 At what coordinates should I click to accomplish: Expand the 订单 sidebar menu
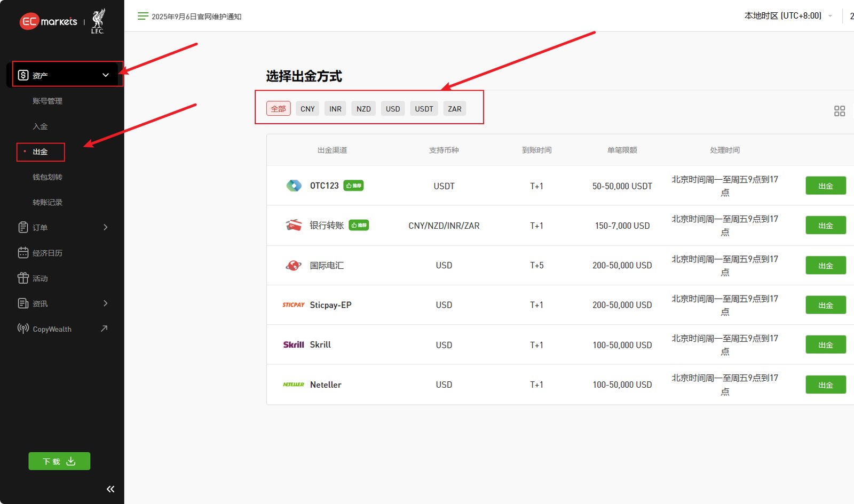pyautogui.click(x=105, y=227)
